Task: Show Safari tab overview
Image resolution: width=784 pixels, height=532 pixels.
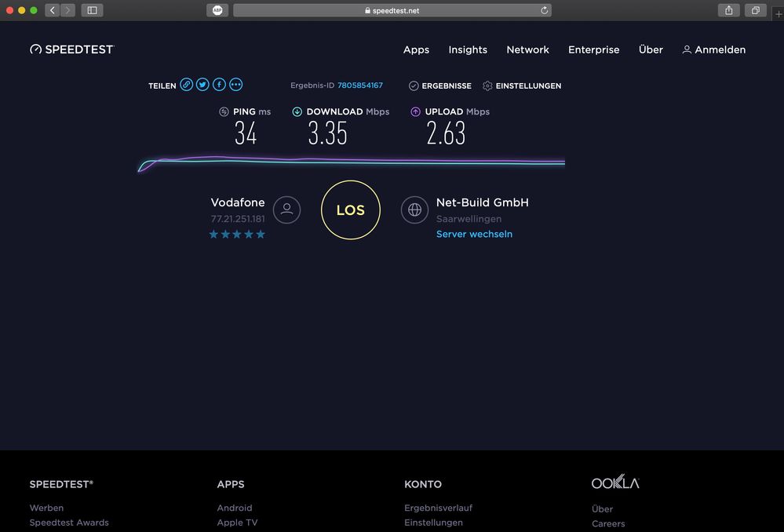Action: click(x=756, y=10)
